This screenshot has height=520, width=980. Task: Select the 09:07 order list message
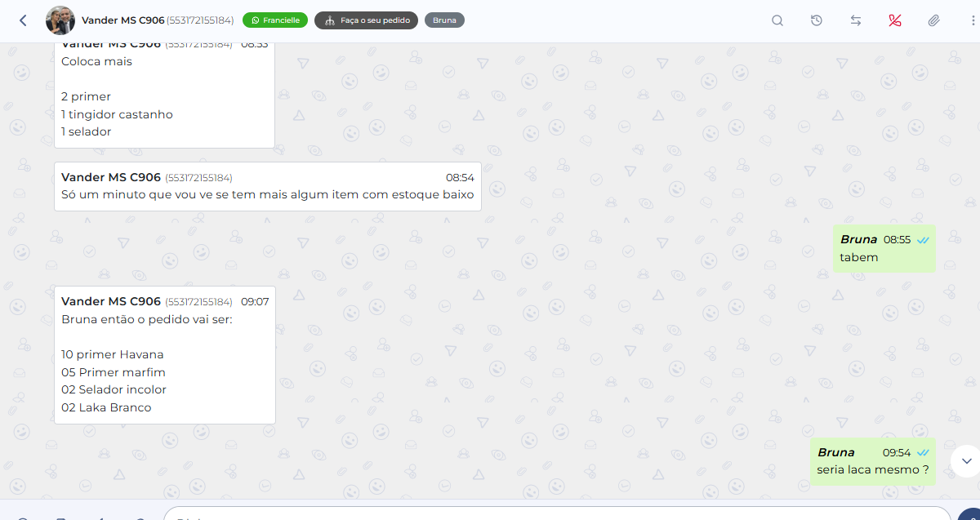[165, 355]
